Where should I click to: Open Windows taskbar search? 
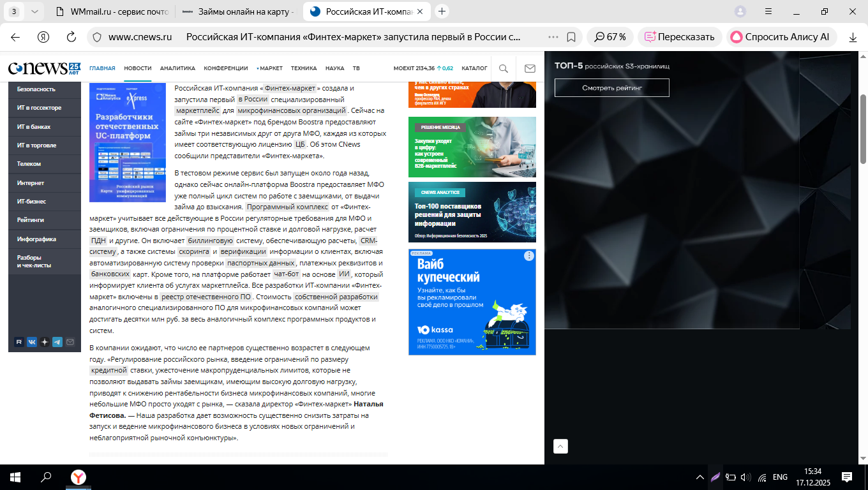point(46,477)
